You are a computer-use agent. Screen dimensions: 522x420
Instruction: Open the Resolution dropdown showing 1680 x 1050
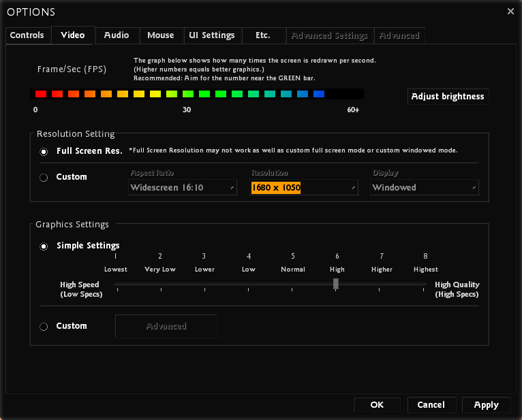coord(304,188)
